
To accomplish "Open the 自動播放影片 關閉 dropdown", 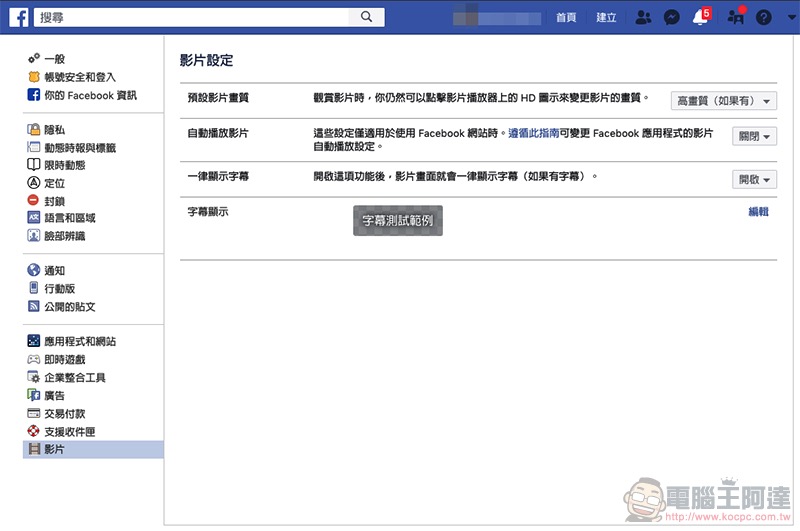I will pos(754,136).
